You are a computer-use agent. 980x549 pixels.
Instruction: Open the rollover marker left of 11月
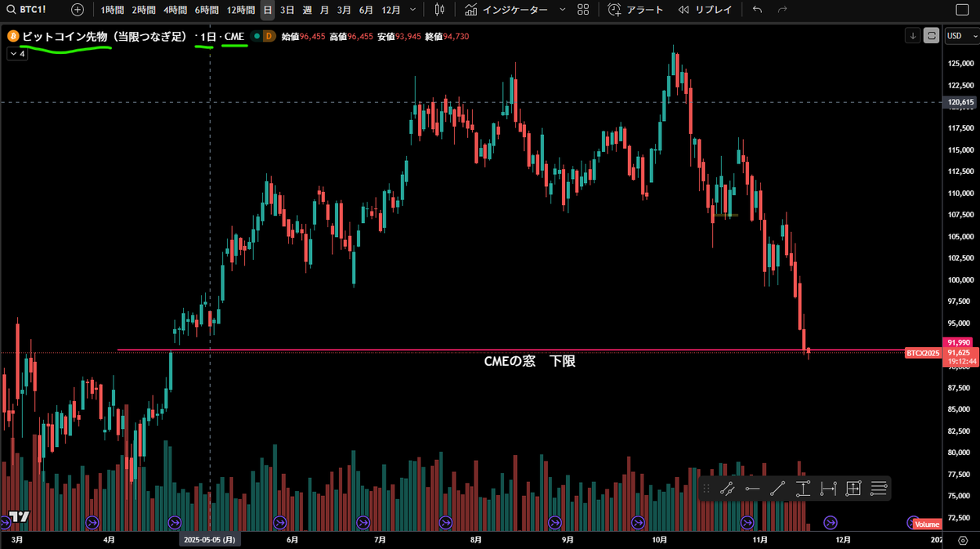click(x=746, y=522)
